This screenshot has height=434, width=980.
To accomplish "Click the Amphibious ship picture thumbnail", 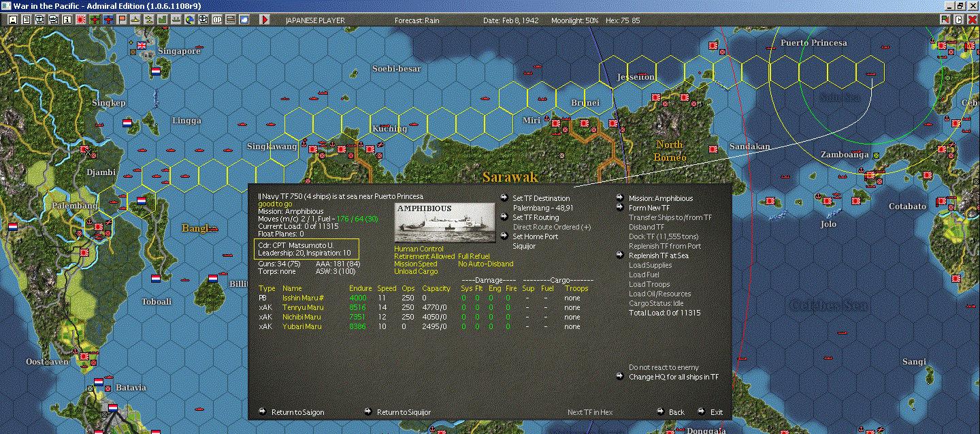I will [x=445, y=222].
